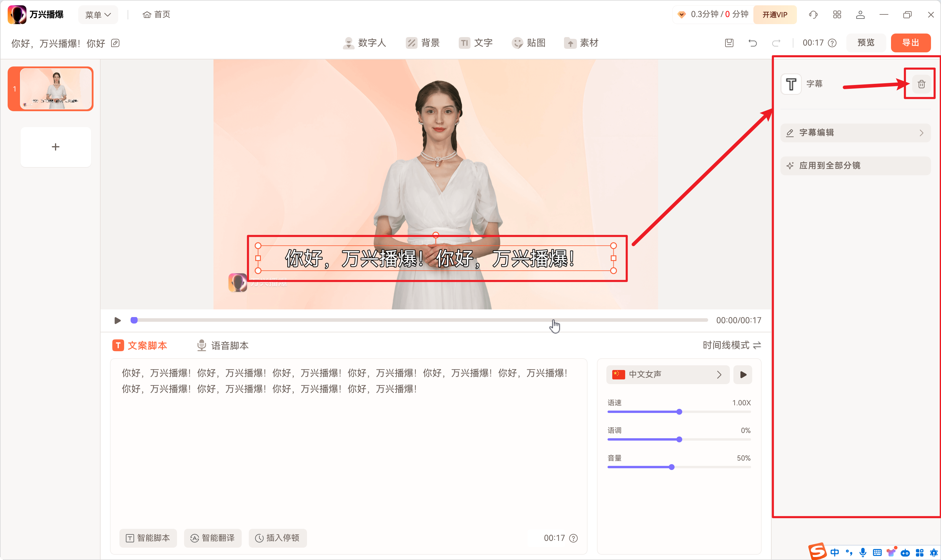Open the 贴图 sticker tool
941x560 pixels.
(x=529, y=43)
